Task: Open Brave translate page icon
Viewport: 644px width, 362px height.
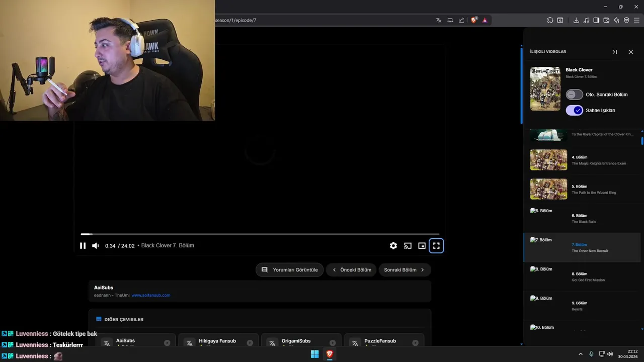Action: (439, 20)
